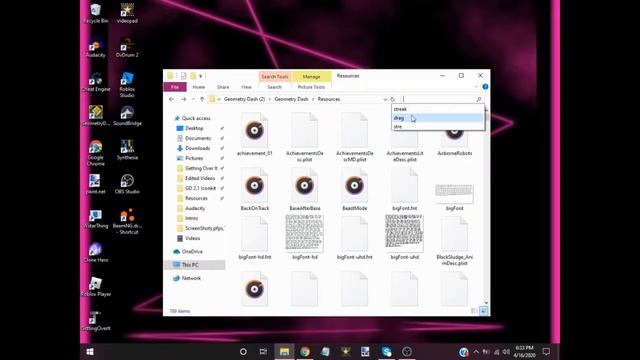Launch the SoundBridge desktop shortcut
Screen dimensions: 640x360
click(127, 116)
